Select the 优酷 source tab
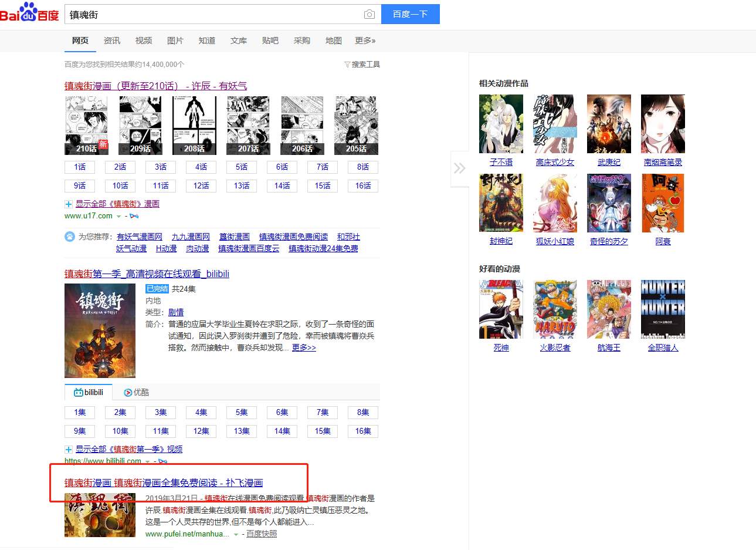The width and height of the screenshot is (756, 550). click(137, 392)
